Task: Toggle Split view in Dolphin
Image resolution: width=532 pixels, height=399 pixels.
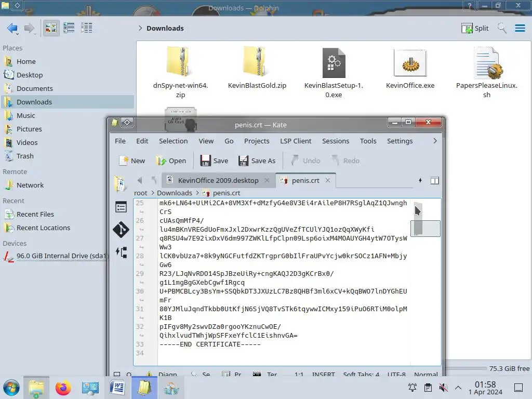Action: pos(475,28)
